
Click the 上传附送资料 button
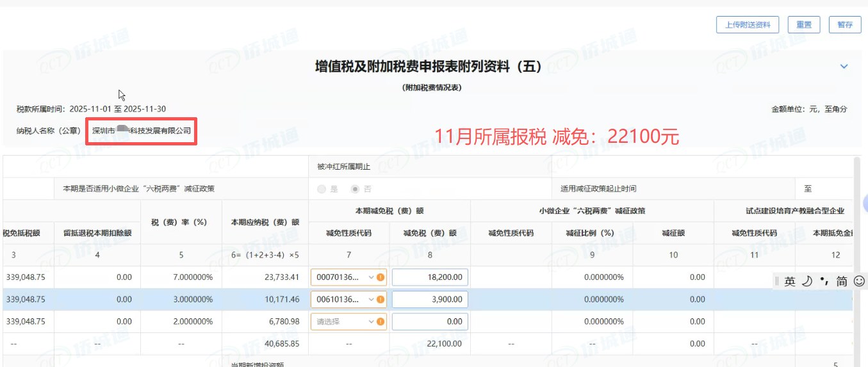click(748, 25)
